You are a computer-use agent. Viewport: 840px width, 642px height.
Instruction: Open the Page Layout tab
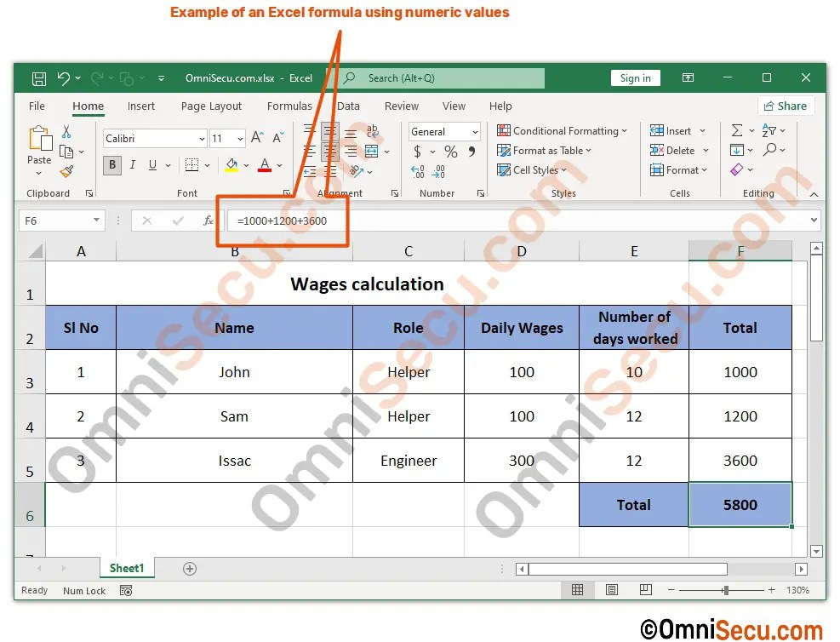211,106
